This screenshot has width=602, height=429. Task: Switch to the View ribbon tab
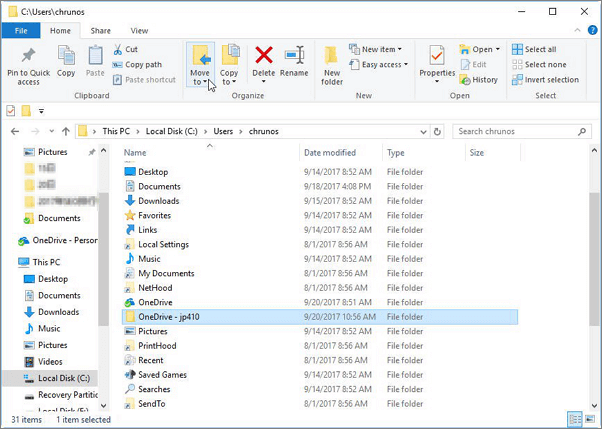tap(139, 31)
